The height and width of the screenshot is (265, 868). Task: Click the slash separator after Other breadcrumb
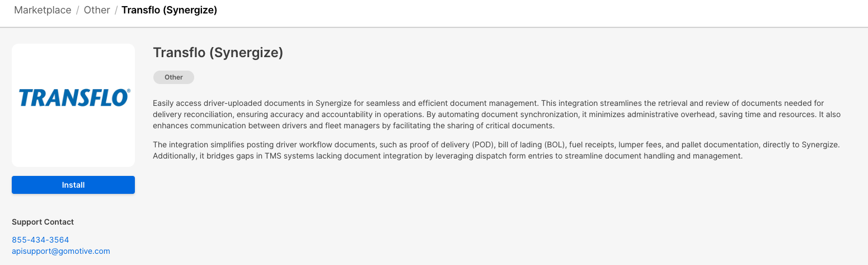click(x=116, y=10)
